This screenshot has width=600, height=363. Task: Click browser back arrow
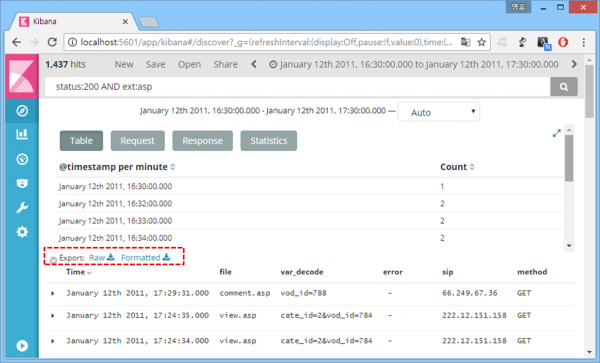16,42
